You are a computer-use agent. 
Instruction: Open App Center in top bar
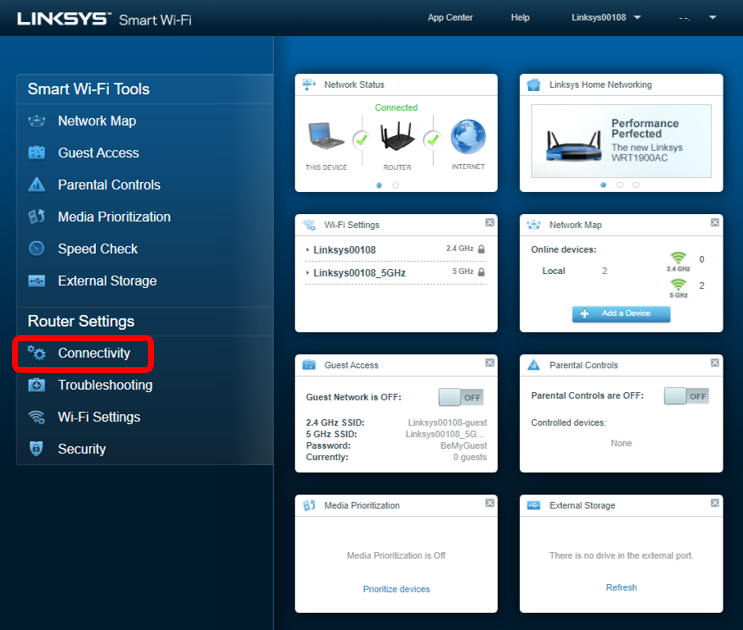[450, 18]
